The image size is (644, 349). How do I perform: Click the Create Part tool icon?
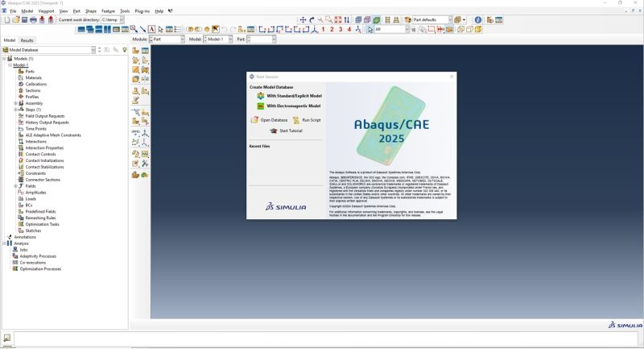[x=135, y=51]
